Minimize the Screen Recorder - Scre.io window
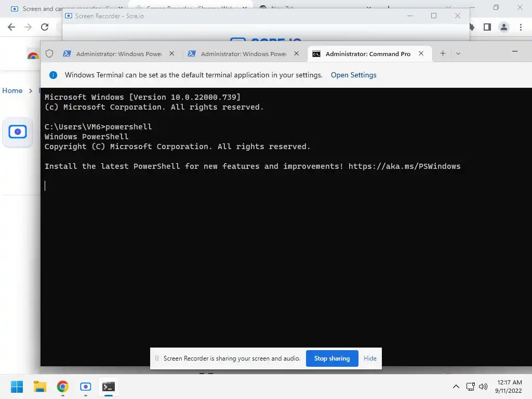Viewport: 532px width, 399px height. click(x=410, y=16)
